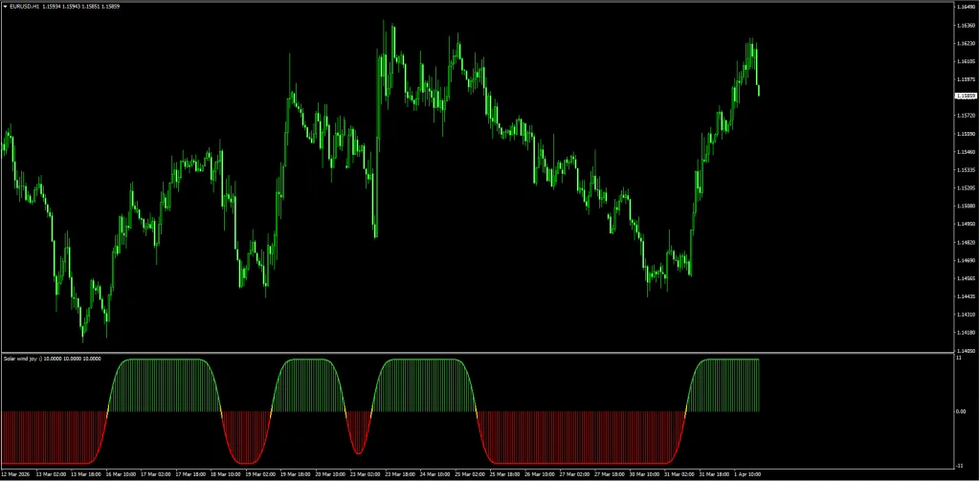The width and height of the screenshot is (980, 481).
Task: Click price scale value 1.14310
Action: coord(966,315)
